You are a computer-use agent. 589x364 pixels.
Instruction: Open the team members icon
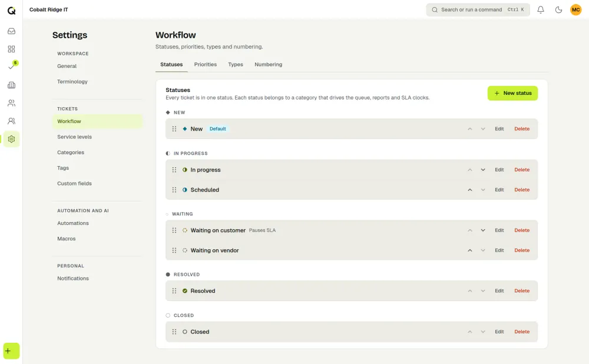pos(11,121)
